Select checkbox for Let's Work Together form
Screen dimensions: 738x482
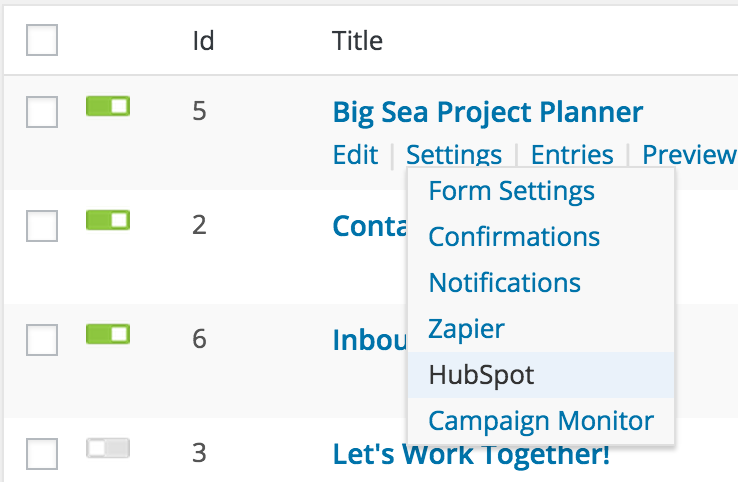pyautogui.click(x=41, y=455)
